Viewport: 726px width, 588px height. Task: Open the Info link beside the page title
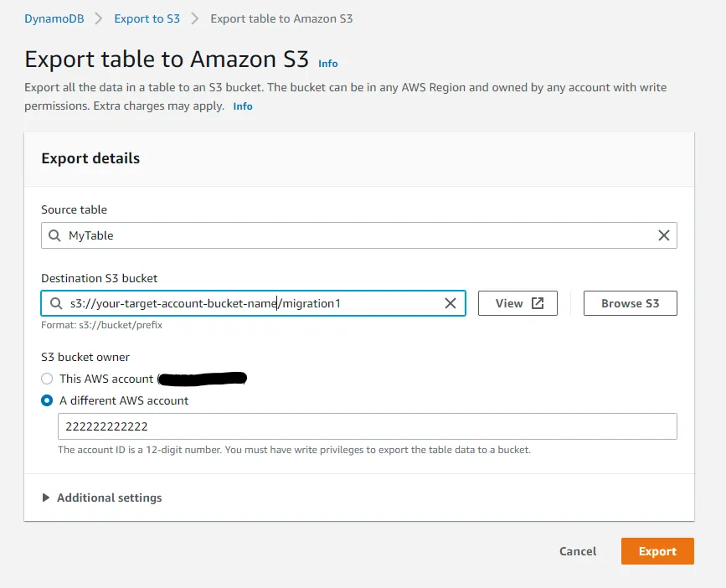[x=327, y=64]
